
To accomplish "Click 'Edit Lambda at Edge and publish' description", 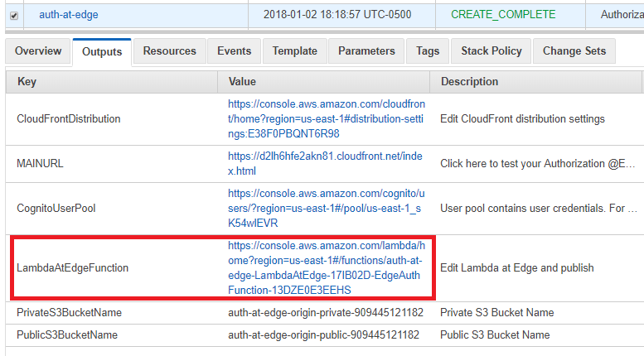I will (517, 267).
